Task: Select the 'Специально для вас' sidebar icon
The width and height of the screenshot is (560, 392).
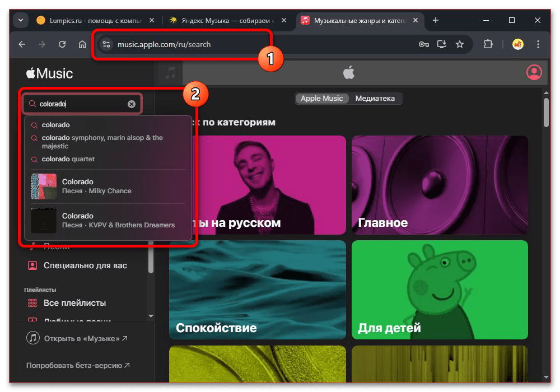Action: pos(32,265)
